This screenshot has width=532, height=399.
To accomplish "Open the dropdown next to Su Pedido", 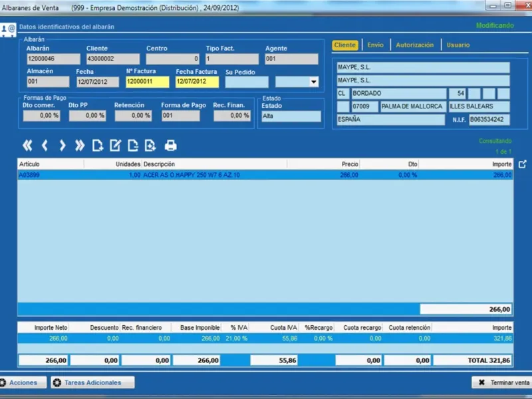I will 313,82.
